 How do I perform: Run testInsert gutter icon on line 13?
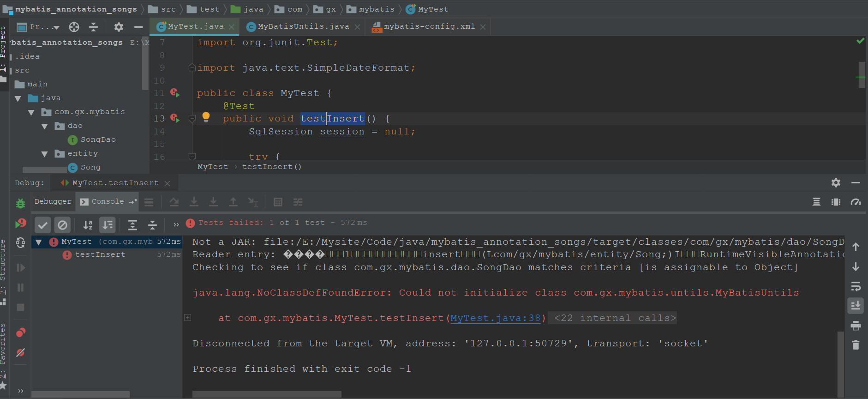click(174, 118)
